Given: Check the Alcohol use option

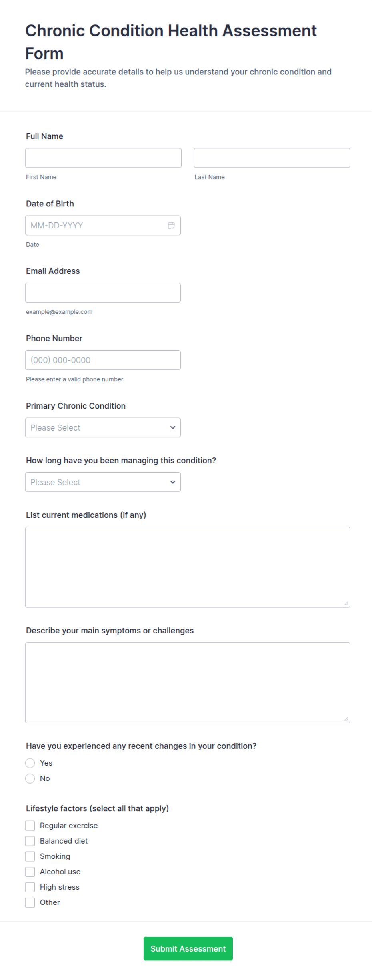Looking at the screenshot, I should (30, 872).
